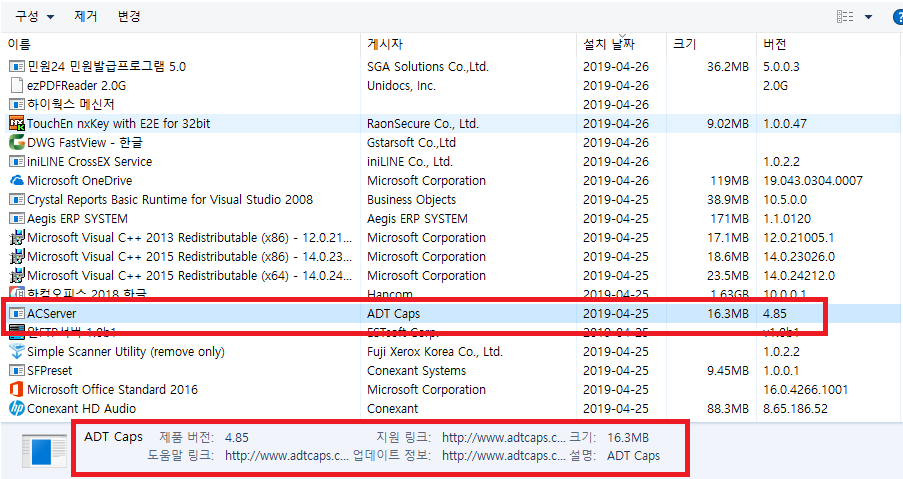This screenshot has height=479, width=903.
Task: Select the SFPreset program name
Action: pos(50,371)
